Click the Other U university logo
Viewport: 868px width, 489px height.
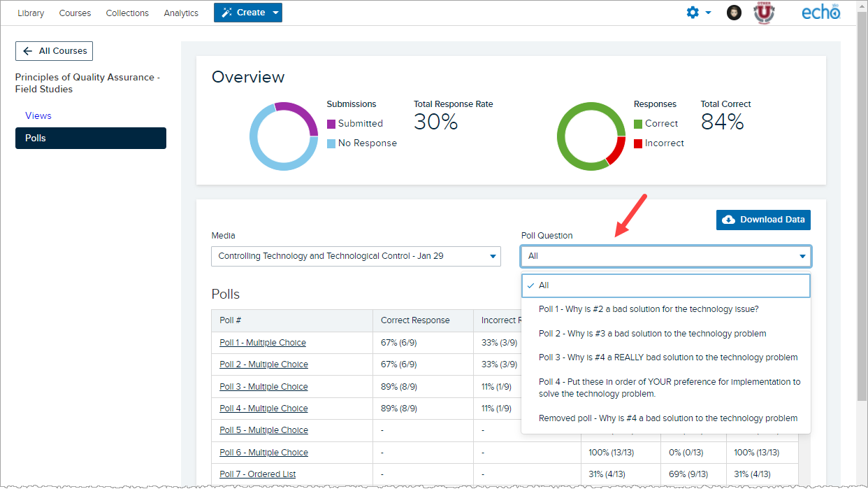(x=764, y=13)
